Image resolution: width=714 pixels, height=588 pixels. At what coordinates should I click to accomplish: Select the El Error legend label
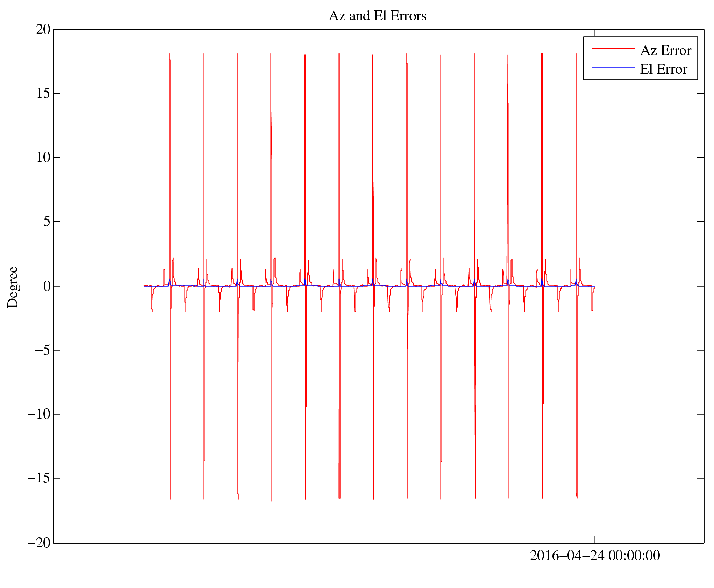[663, 69]
